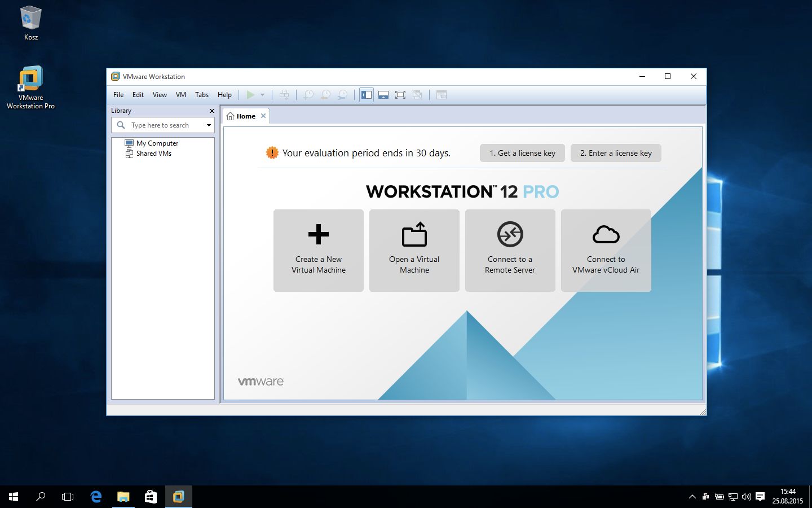Toggle the Library sidebar visibility button
Screen dimensions: 812x508
point(367,95)
